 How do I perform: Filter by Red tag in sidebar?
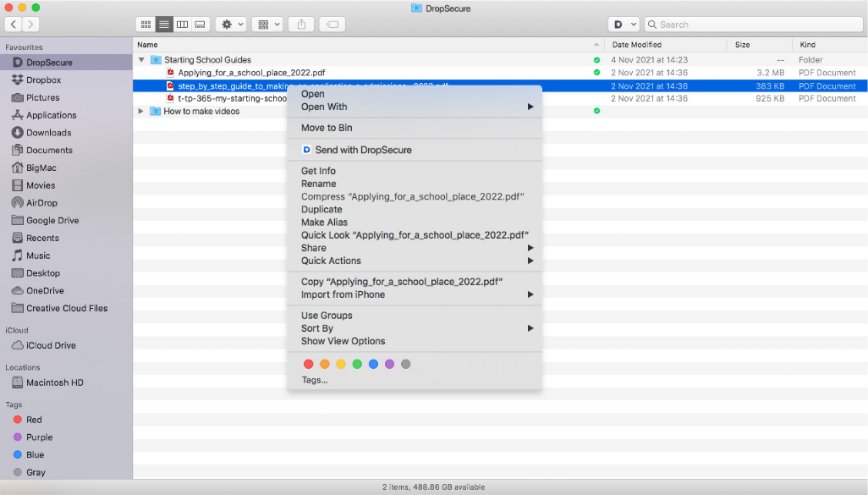point(66,420)
